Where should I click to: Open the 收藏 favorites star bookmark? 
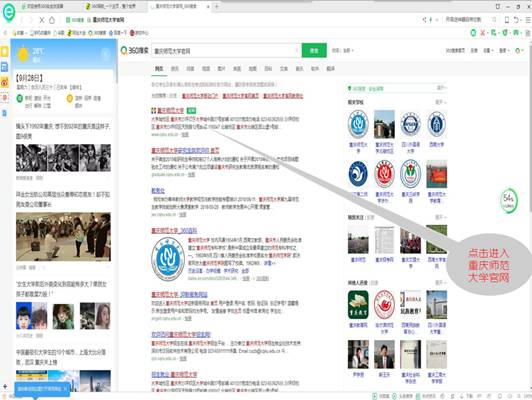pos(18,33)
